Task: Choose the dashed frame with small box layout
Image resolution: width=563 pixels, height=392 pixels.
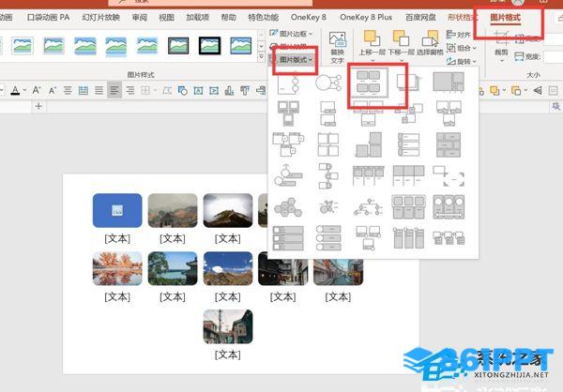Action: pos(449,176)
